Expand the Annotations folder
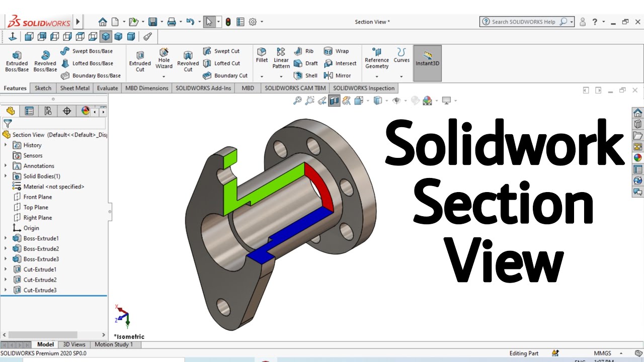Screen dimensions: 644x362 [6, 166]
